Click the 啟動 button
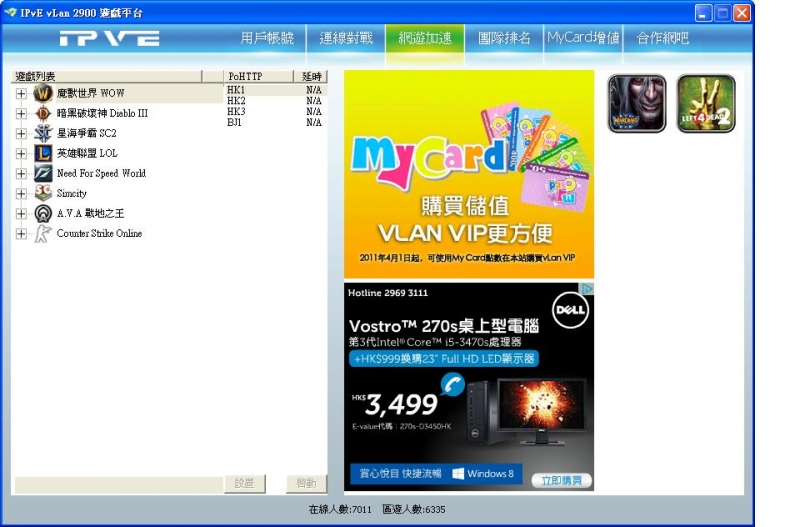Viewport: 800px width, 527px height. [x=306, y=484]
